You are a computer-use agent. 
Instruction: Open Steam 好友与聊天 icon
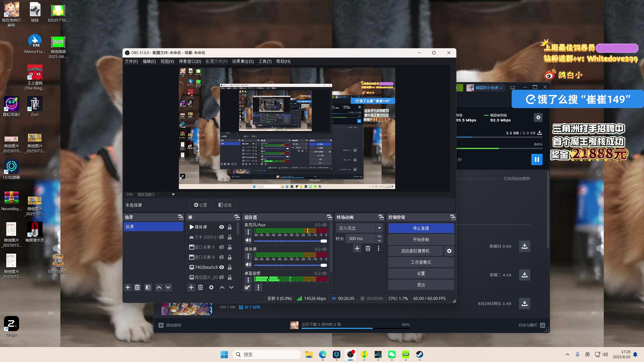pyautogui.click(x=543, y=325)
